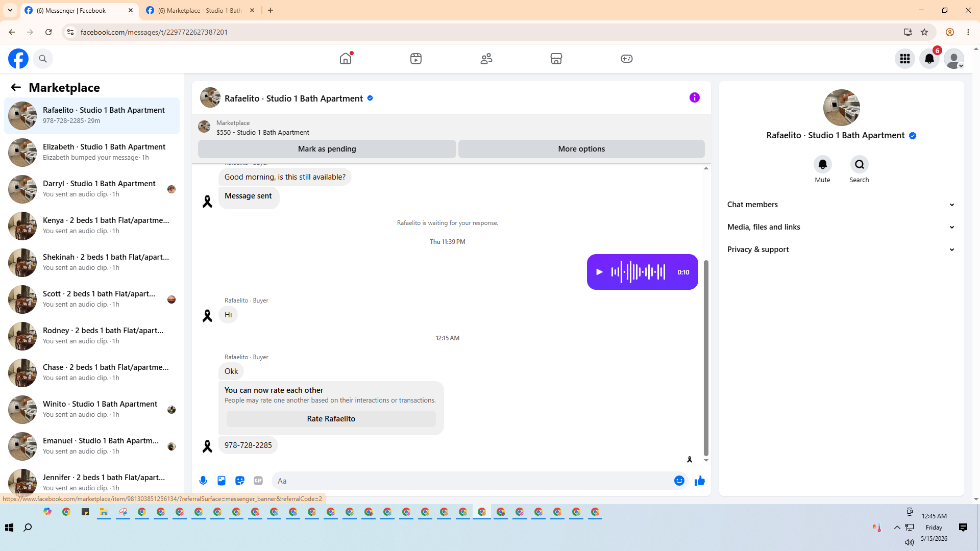
Task: Open Windows notification center icon
Action: pyautogui.click(x=963, y=528)
